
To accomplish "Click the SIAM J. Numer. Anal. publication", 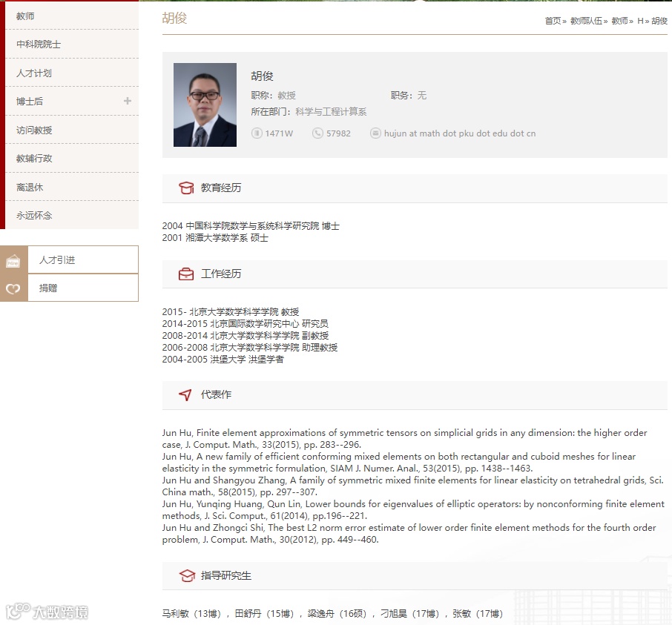I will (x=399, y=462).
